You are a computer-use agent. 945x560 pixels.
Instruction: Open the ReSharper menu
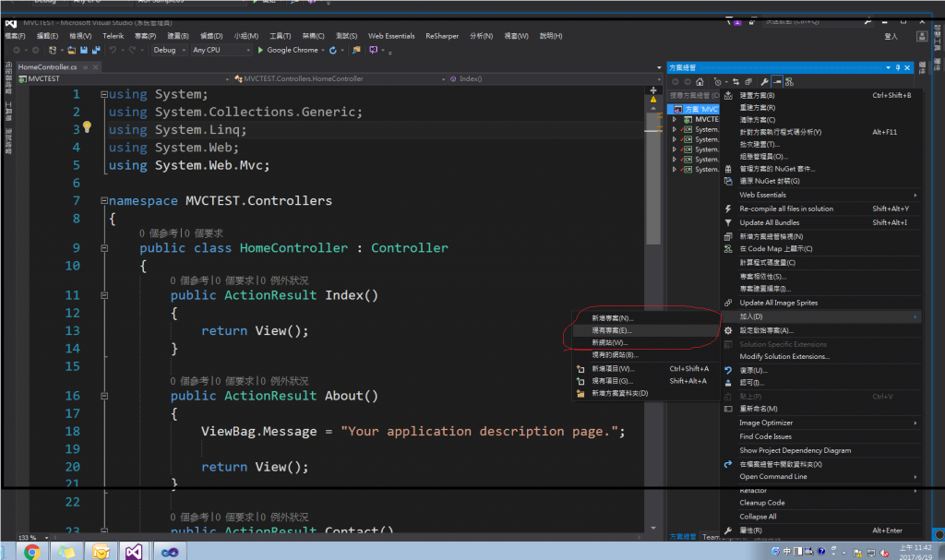[x=442, y=36]
